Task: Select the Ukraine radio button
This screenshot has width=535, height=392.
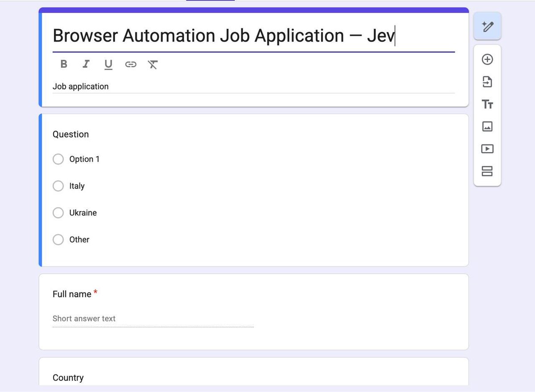Action: pyautogui.click(x=58, y=213)
